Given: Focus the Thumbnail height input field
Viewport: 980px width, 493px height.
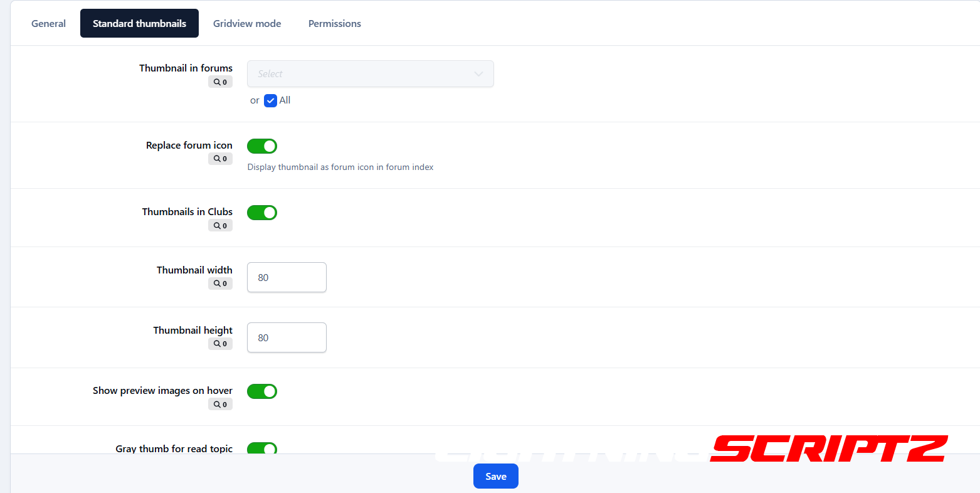Looking at the screenshot, I should click(x=287, y=337).
